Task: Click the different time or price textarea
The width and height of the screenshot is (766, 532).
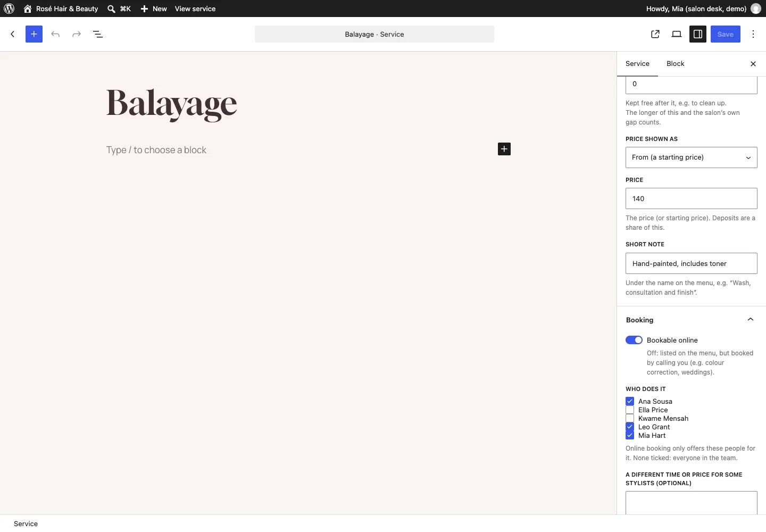Action: click(x=692, y=503)
